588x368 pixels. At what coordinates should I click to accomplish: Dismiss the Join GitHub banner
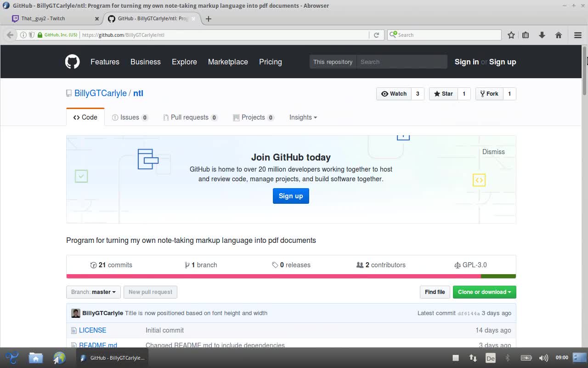click(493, 152)
